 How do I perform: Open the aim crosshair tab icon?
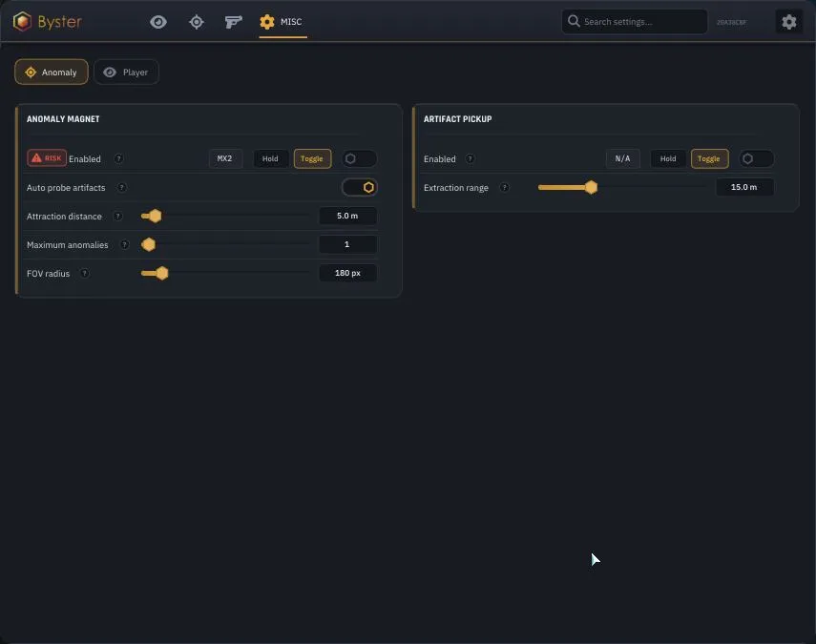[x=197, y=22]
